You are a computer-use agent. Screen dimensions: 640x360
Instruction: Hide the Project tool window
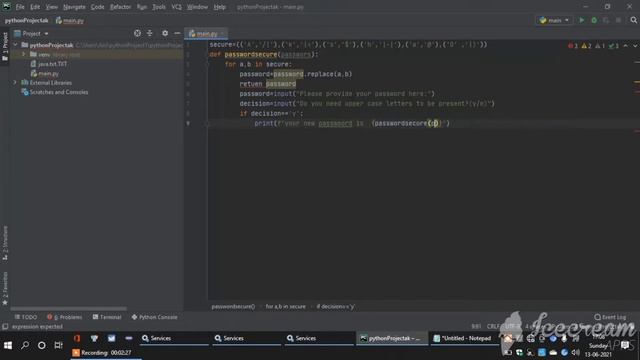click(177, 33)
